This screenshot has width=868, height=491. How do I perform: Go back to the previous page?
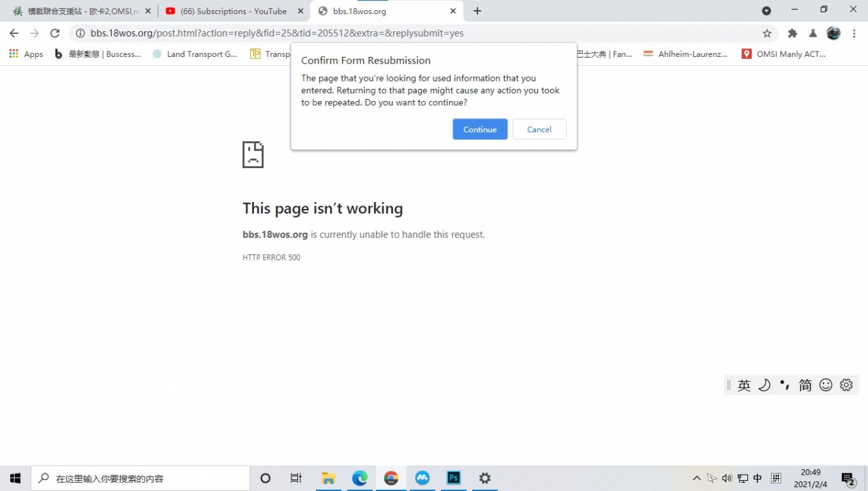pos(14,33)
